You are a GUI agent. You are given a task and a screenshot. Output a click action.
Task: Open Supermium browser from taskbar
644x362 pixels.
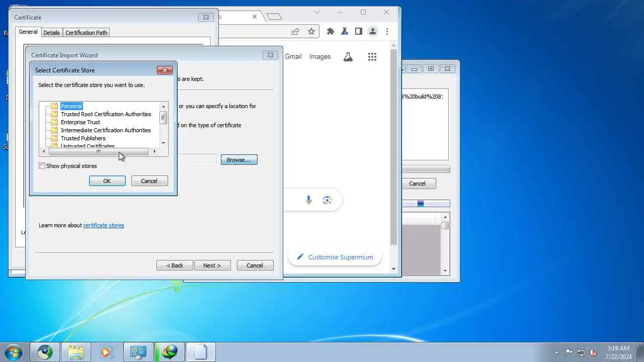[45, 352]
